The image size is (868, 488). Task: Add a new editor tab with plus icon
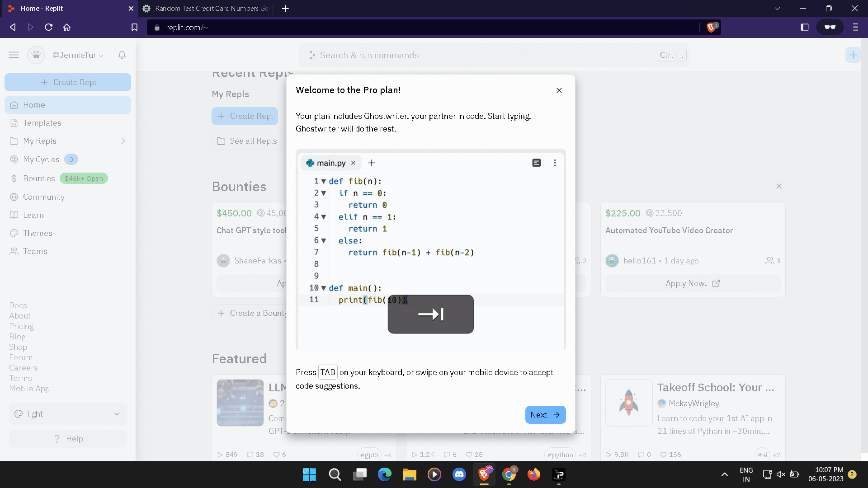pyautogui.click(x=372, y=163)
